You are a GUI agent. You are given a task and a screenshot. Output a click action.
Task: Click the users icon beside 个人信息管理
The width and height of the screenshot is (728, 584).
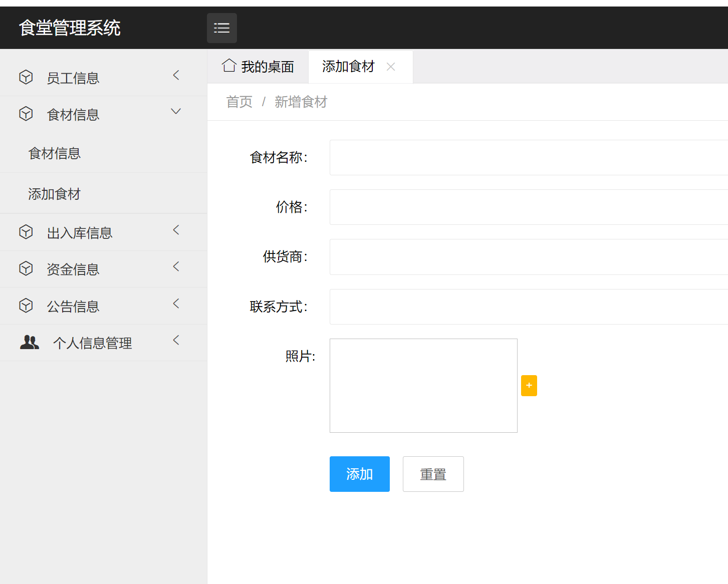tap(30, 342)
